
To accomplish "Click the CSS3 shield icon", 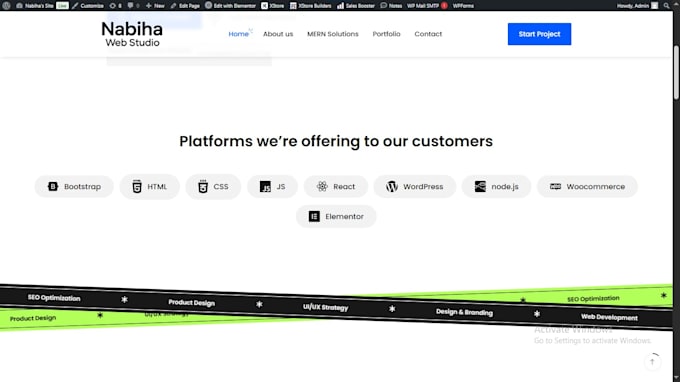I will [x=203, y=186].
